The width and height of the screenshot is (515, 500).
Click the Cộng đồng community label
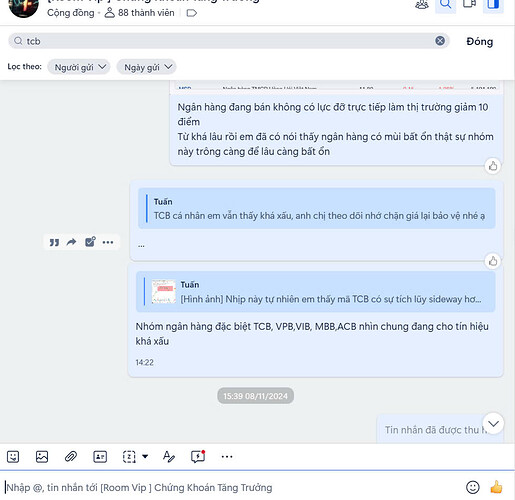71,13
